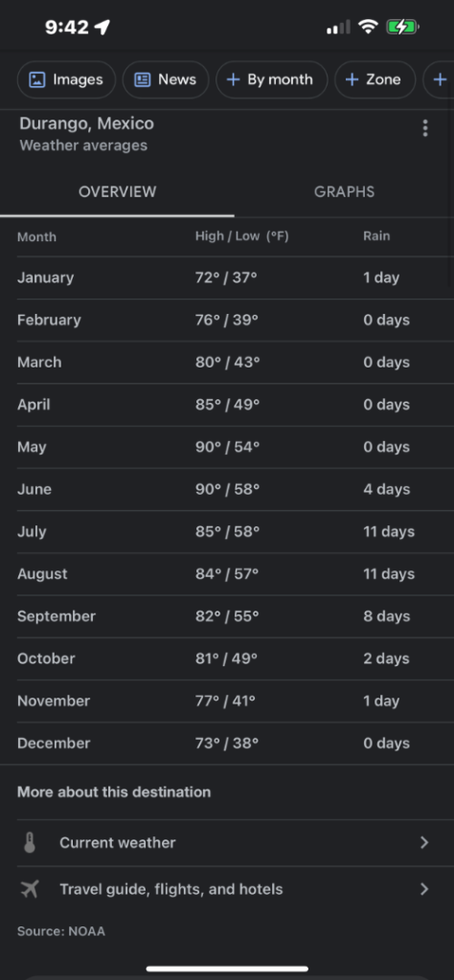The height and width of the screenshot is (980, 454).
Task: Tap the partially visible plus chip at right
Action: click(x=439, y=79)
